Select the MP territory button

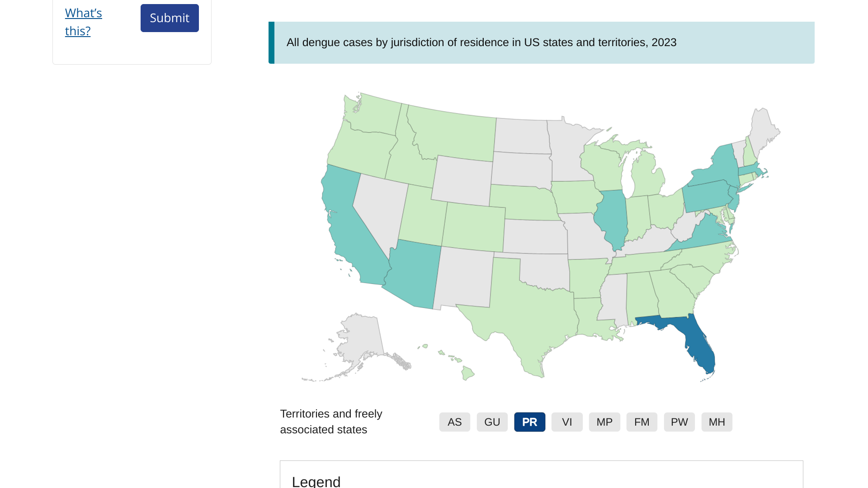(604, 422)
